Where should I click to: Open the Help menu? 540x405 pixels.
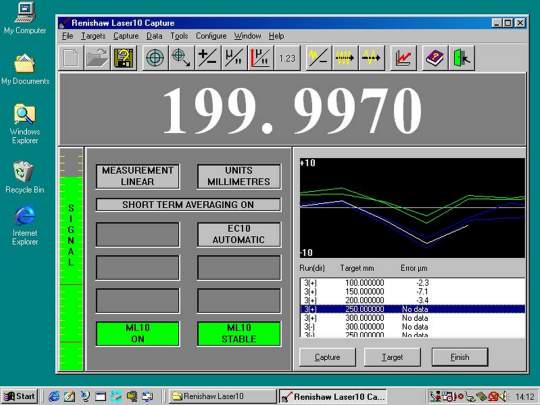(276, 36)
